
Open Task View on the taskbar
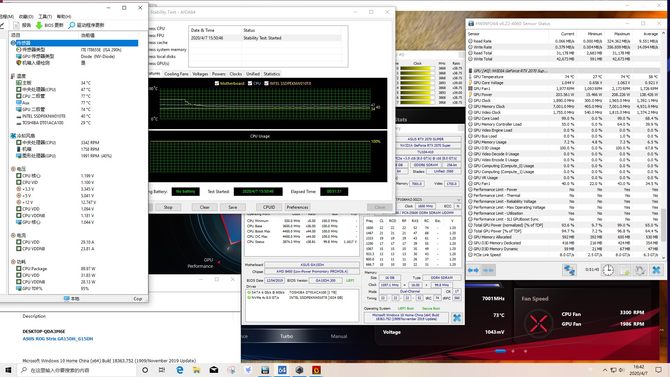[x=162, y=370]
